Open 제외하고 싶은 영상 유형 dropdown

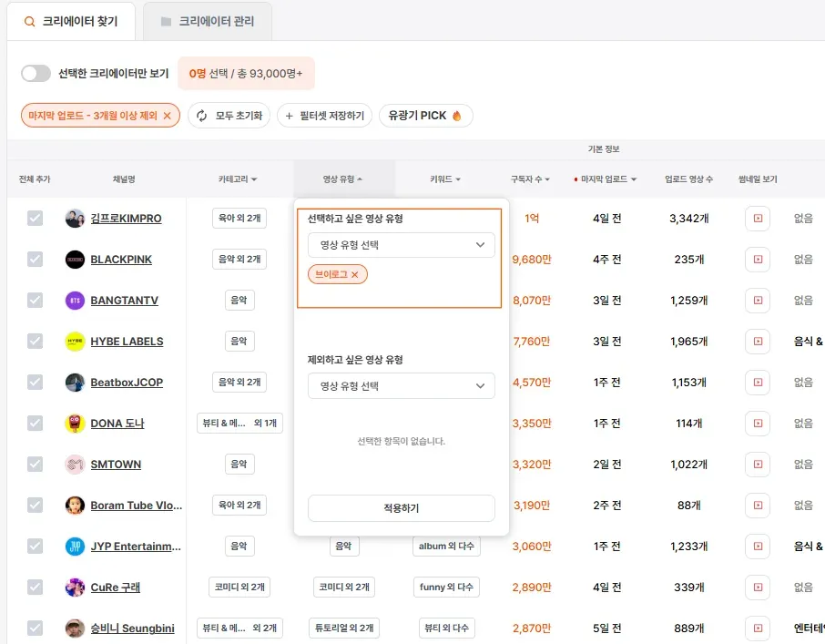coord(402,385)
